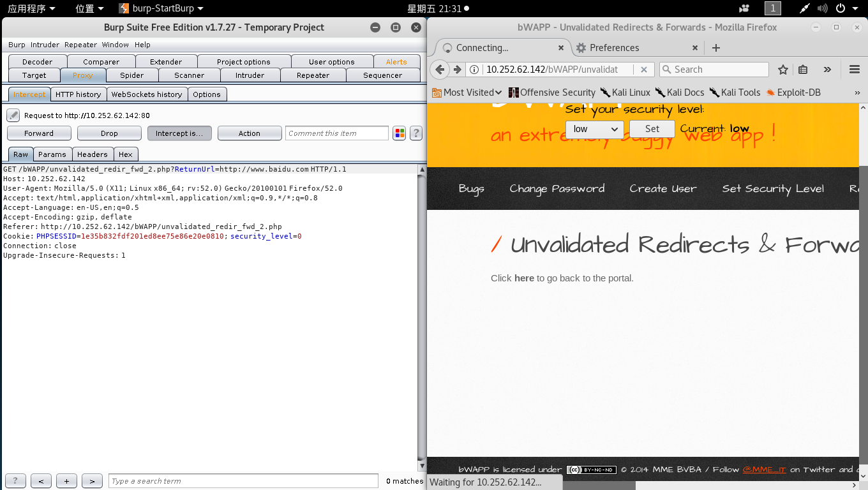Click the bottom-left help question mark button

15,481
